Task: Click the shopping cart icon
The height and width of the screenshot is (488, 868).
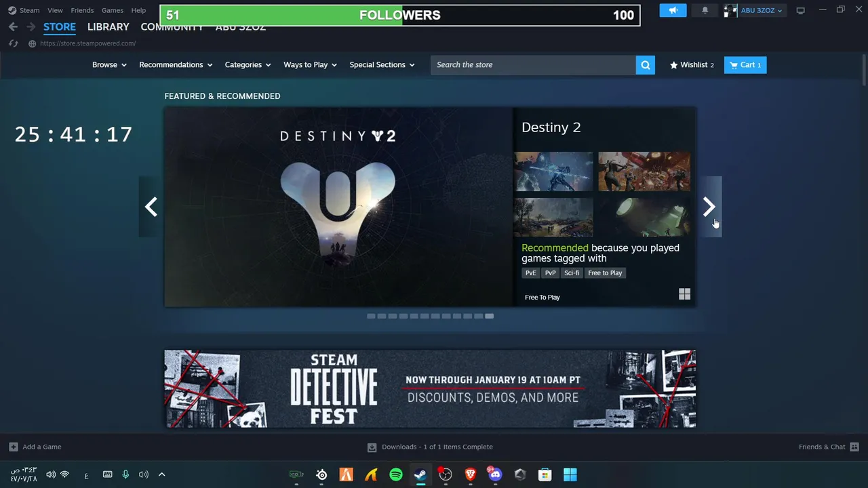Action: [733, 65]
